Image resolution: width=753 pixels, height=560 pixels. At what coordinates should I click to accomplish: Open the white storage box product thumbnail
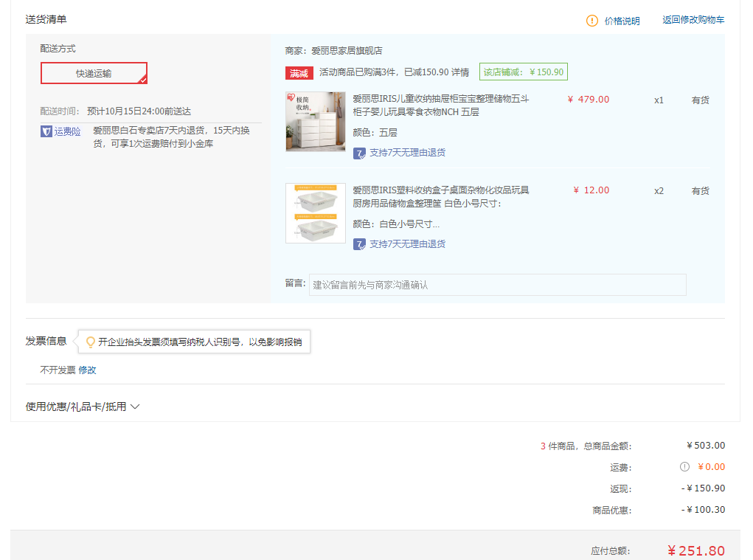pos(316,213)
